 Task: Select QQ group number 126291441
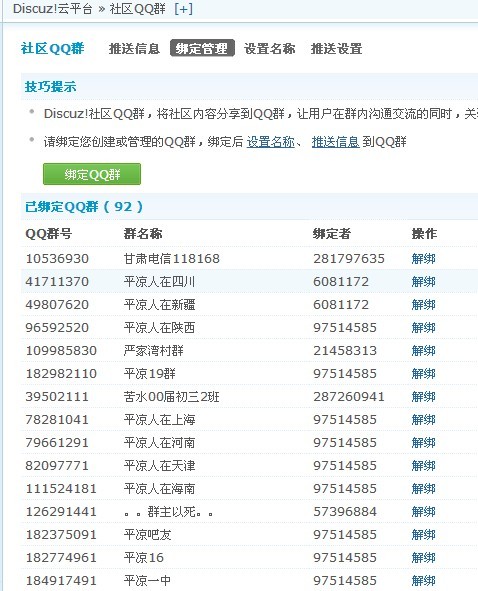(61, 512)
